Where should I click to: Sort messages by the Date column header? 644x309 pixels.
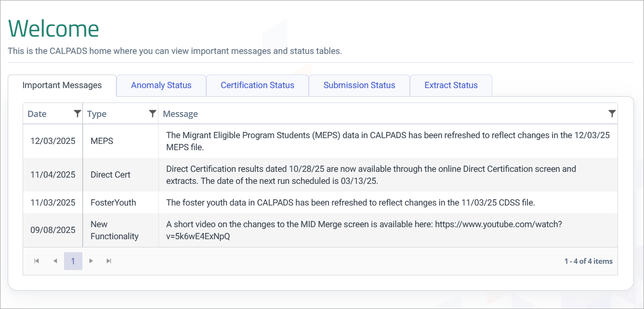point(36,114)
